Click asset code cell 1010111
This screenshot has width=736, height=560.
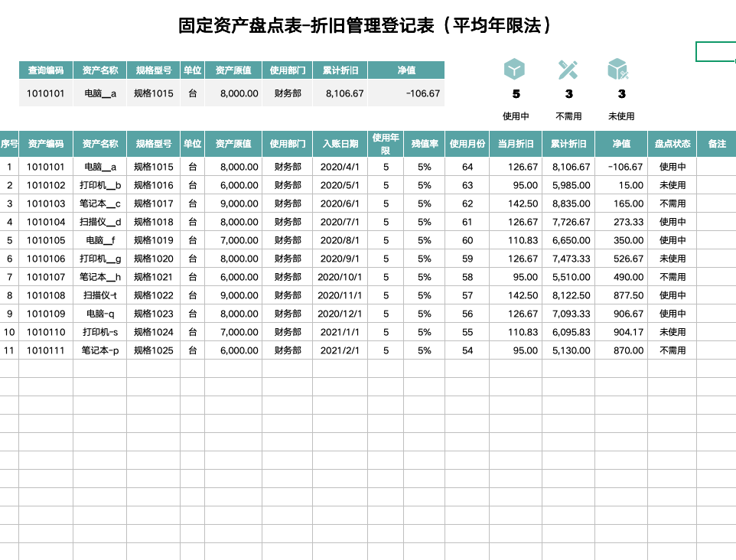click(x=46, y=350)
